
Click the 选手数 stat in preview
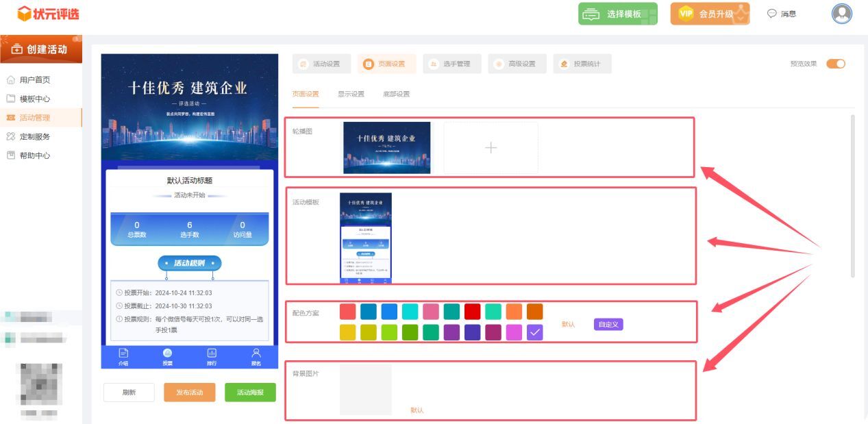(x=190, y=229)
